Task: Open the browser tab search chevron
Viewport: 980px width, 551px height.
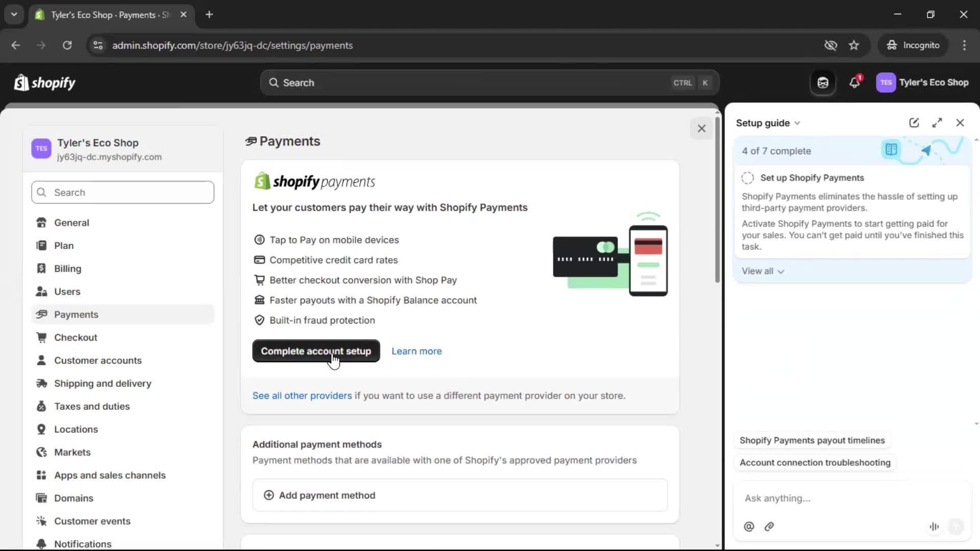Action: [14, 14]
